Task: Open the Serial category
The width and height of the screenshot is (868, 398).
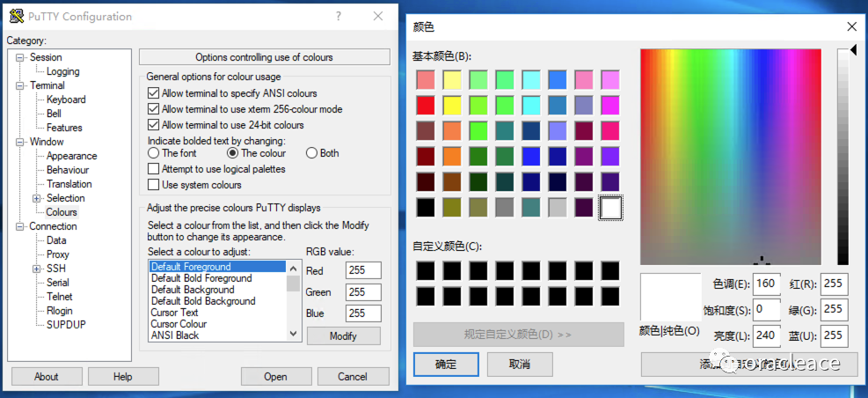Action: [57, 283]
